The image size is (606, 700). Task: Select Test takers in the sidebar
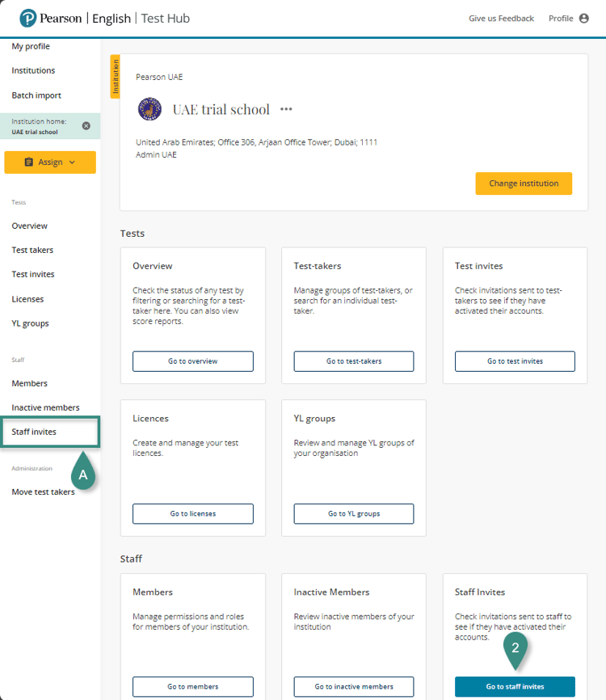[32, 251]
